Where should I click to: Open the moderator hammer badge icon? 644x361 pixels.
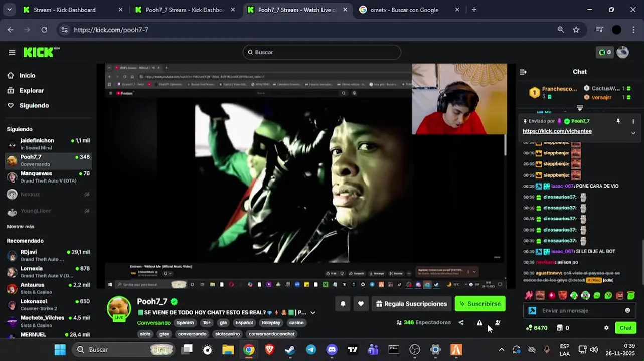coord(532,311)
